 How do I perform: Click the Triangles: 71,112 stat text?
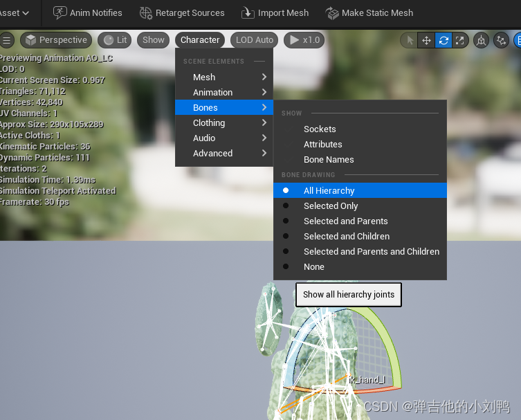[x=33, y=91]
